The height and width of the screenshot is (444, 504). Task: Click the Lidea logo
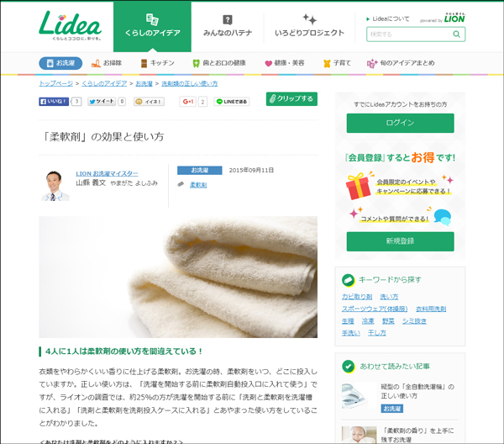(x=70, y=25)
